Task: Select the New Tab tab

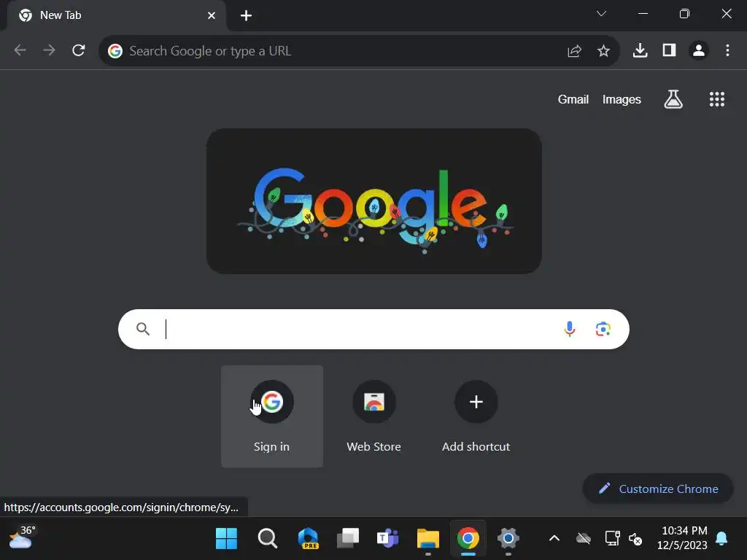Action: [x=117, y=16]
